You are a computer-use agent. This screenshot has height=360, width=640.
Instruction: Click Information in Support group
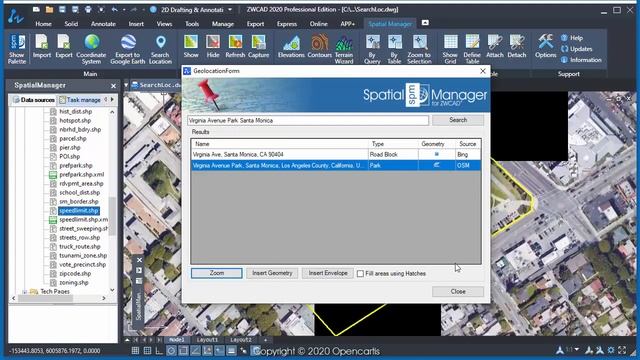(581, 60)
